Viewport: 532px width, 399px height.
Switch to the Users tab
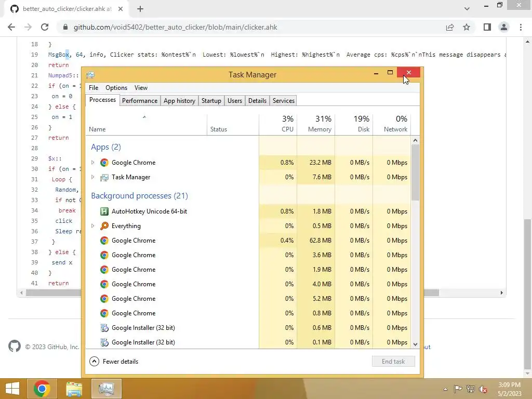coord(235,101)
